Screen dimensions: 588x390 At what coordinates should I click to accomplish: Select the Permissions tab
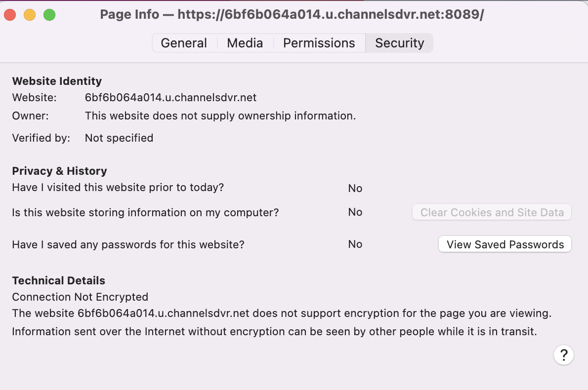click(319, 43)
